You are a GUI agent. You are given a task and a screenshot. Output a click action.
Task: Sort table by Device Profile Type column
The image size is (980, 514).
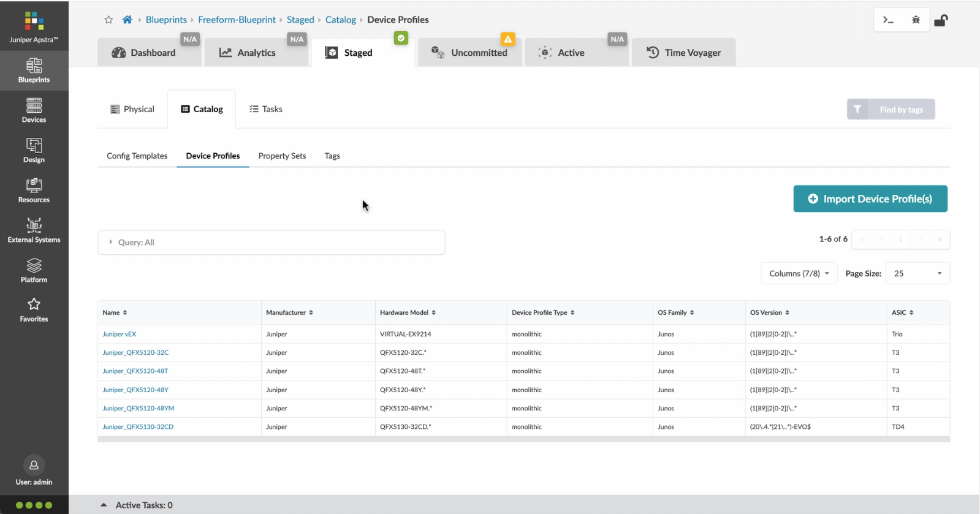(x=543, y=312)
